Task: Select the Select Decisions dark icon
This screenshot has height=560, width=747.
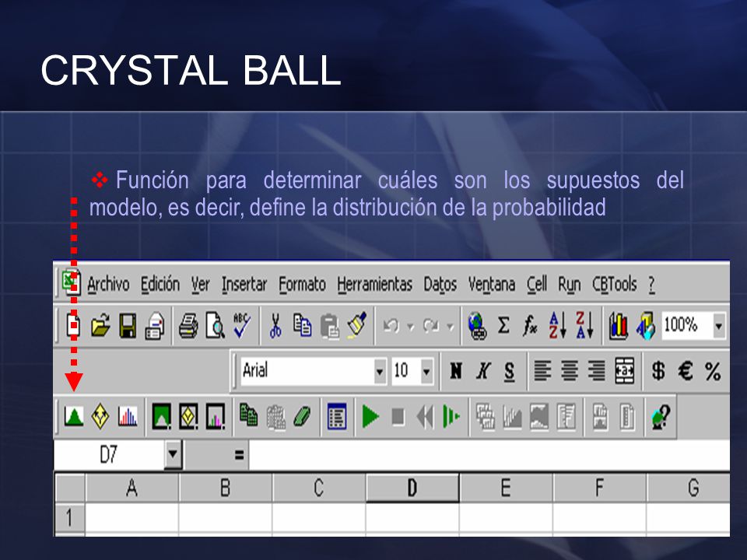Action: [188, 417]
